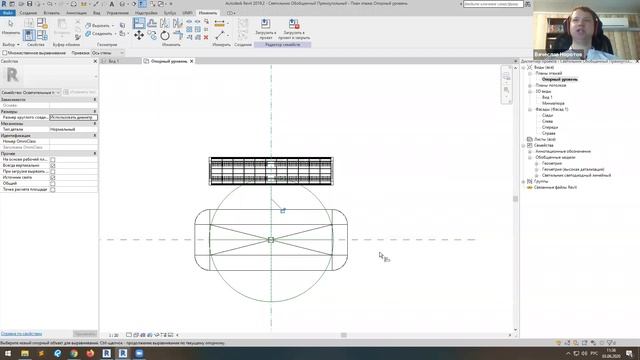Open Properties palette ribbon button
Image resolution: width=640 pixels, height=360 pixels.
pos(29,35)
